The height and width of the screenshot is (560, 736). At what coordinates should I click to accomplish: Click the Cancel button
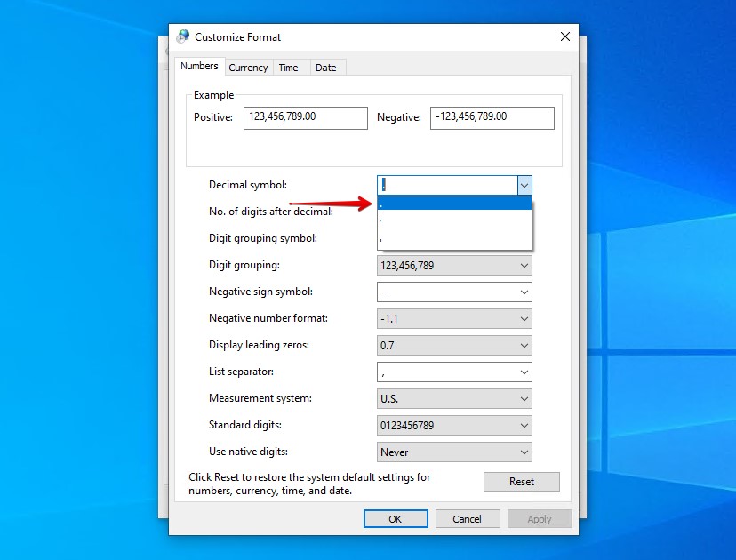(x=467, y=519)
